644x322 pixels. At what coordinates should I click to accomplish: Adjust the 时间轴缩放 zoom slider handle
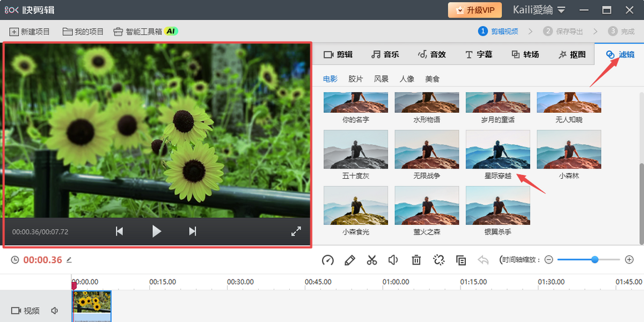click(x=595, y=260)
